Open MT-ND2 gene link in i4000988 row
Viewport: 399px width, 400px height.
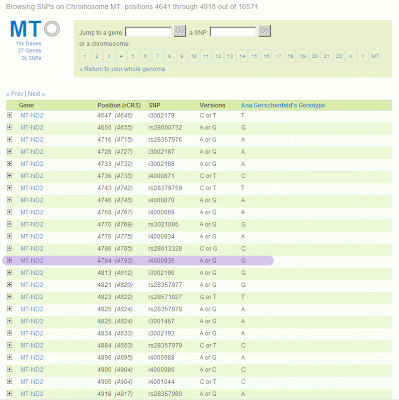(32, 357)
